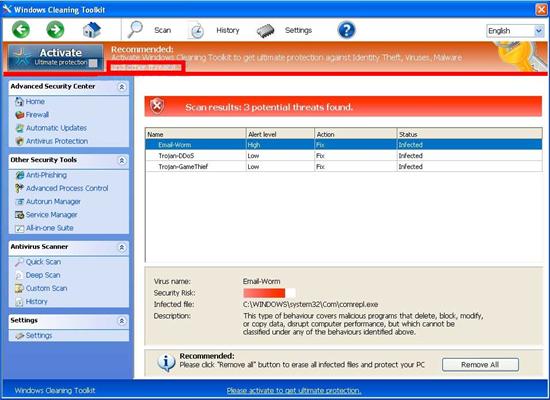Click the Home icon in sidebar
Screen dimensions: 550x400
point(19,102)
